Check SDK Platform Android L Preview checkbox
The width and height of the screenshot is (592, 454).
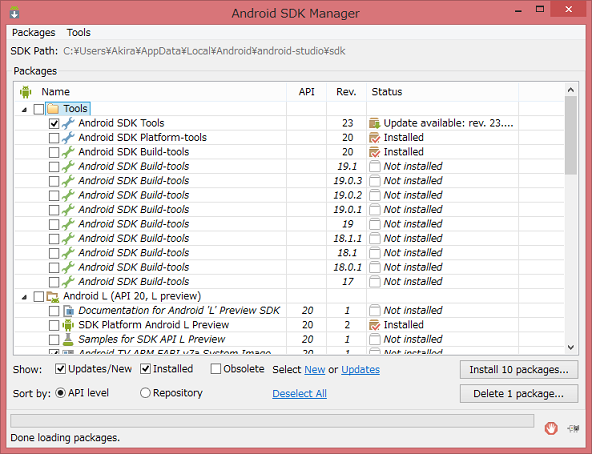[54, 325]
